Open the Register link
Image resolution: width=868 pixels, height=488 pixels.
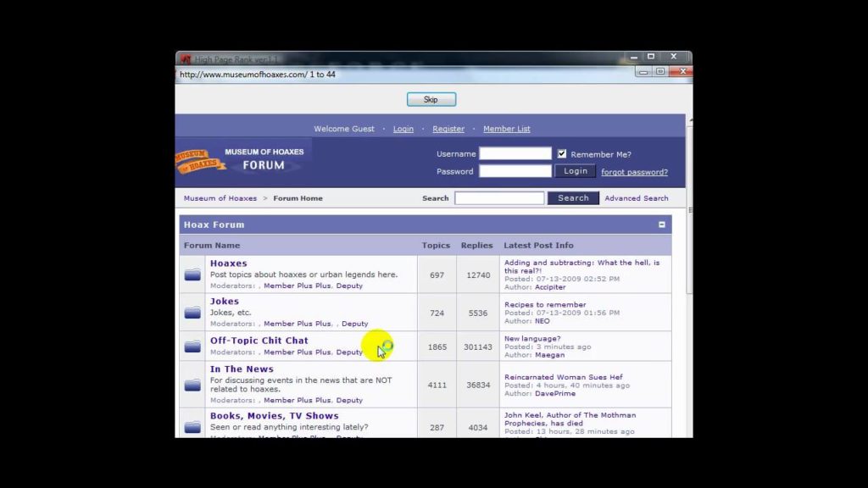coord(448,129)
